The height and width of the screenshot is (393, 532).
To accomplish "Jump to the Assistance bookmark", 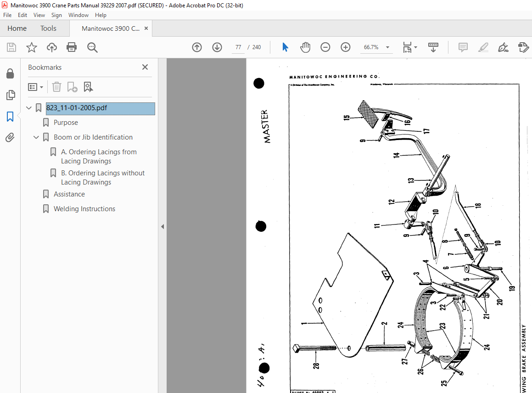I will [x=69, y=194].
